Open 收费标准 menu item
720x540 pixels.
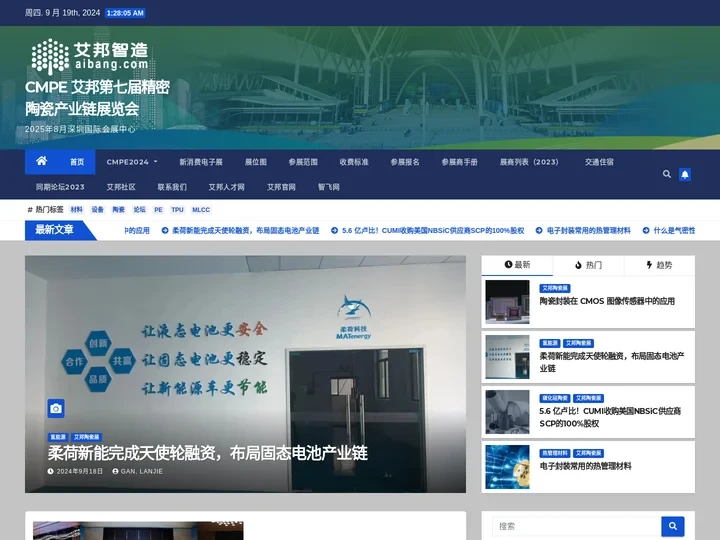pyautogui.click(x=354, y=162)
